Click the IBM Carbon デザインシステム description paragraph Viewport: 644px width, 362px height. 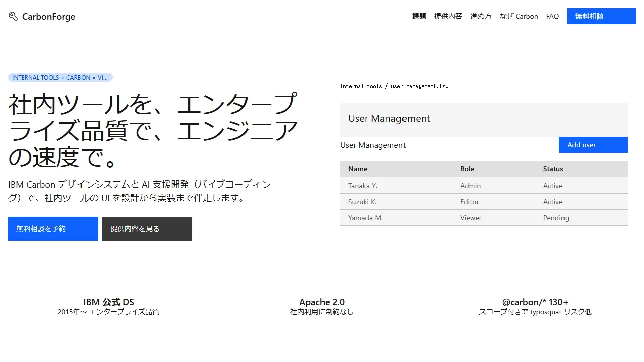pyautogui.click(x=139, y=191)
